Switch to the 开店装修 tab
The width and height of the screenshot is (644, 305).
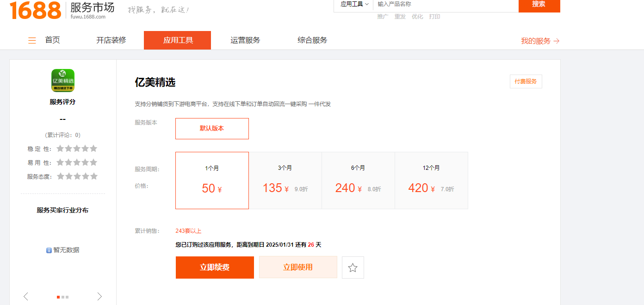click(111, 40)
